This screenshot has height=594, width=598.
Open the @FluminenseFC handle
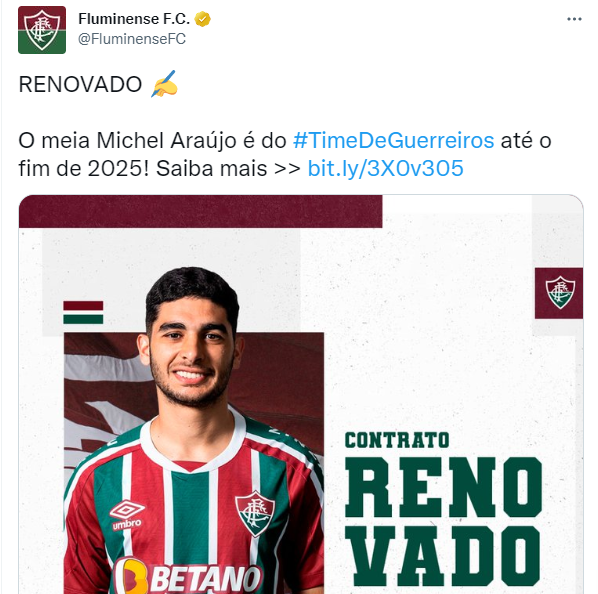coord(132,39)
